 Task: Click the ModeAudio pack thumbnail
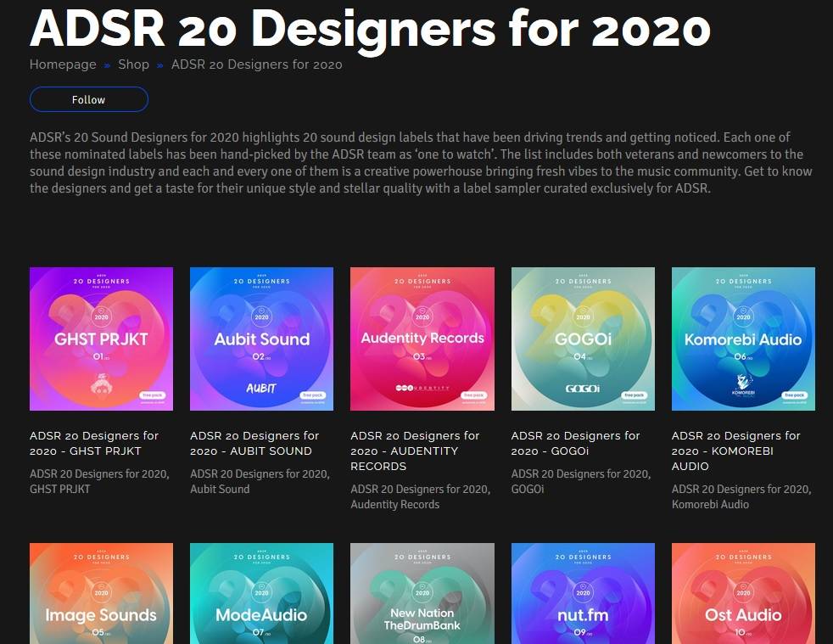(261, 593)
